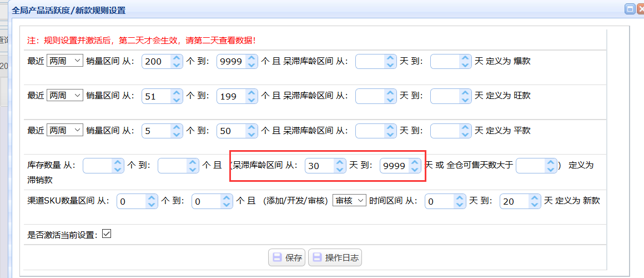The image size is (644, 278).
Task: Increase the 200 value with up arrow
Action: (177, 58)
